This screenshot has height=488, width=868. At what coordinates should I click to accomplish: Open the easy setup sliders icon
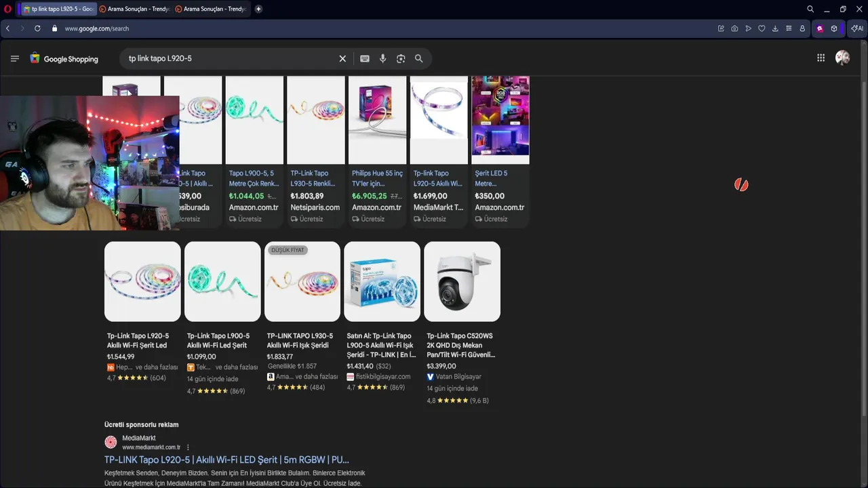tap(789, 28)
